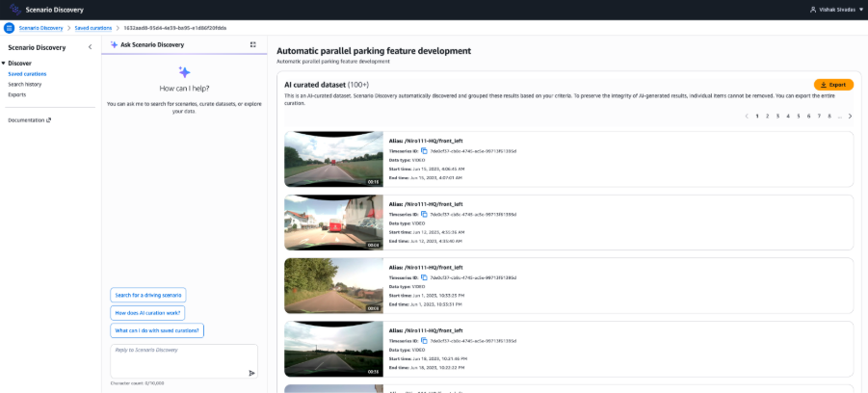Click the Scenario Discovery logo in header
This screenshot has height=393, width=868.
click(15, 10)
